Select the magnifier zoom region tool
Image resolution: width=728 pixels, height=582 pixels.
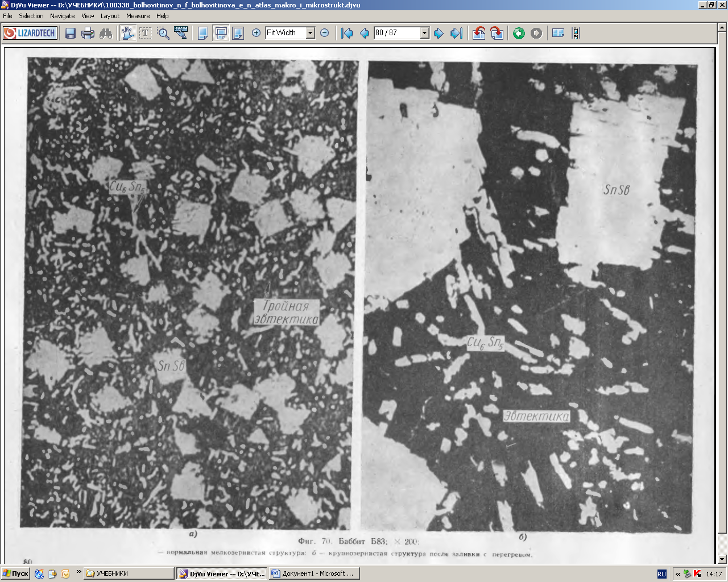[163, 33]
